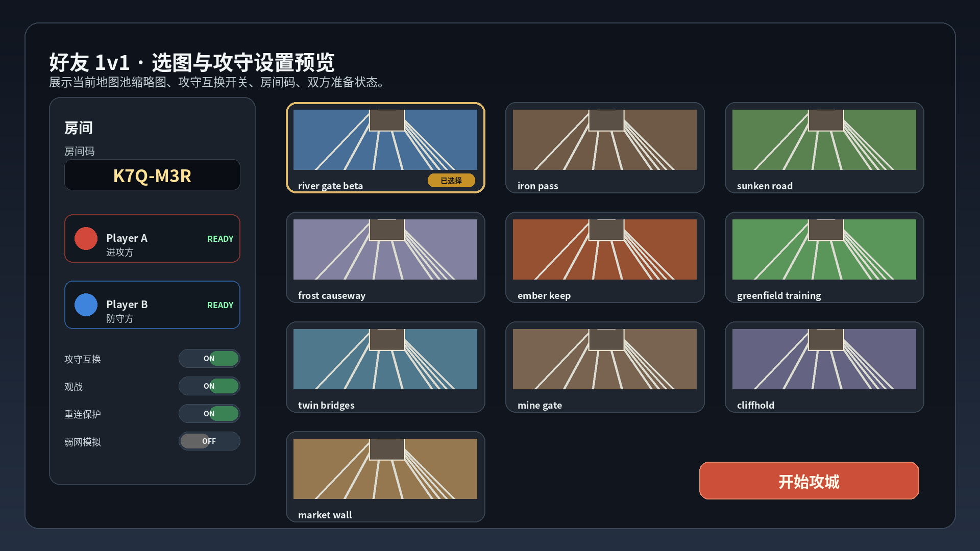This screenshot has height=551, width=980.
Task: Choose the greenfield training map thumbnail
Action: [x=824, y=249]
